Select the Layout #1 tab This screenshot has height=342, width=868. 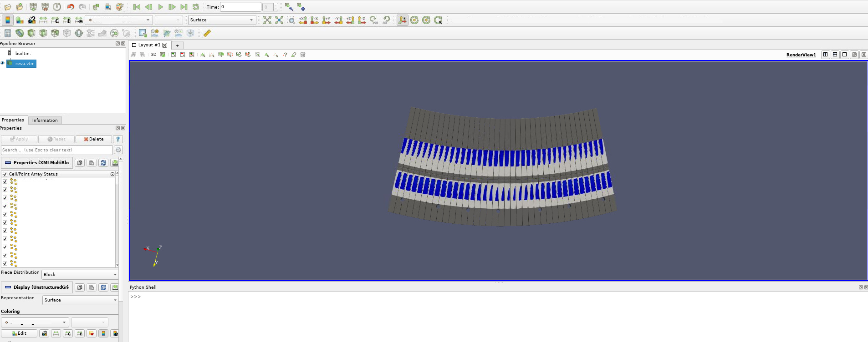click(149, 45)
